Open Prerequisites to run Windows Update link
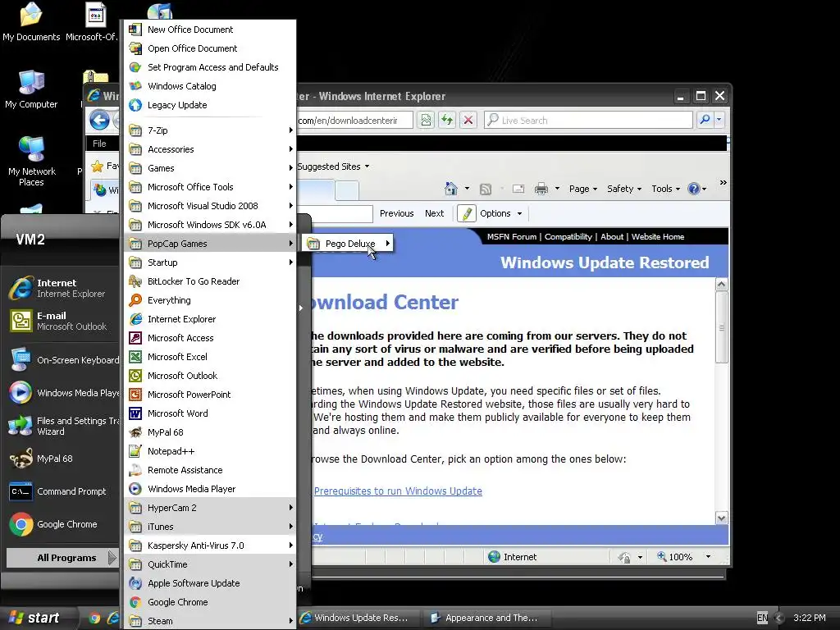 398,491
